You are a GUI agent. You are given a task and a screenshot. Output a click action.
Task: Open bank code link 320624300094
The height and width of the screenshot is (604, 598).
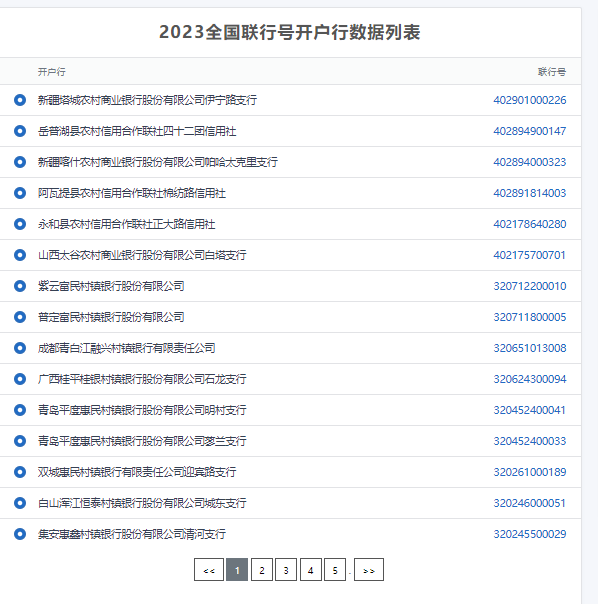[x=530, y=379]
